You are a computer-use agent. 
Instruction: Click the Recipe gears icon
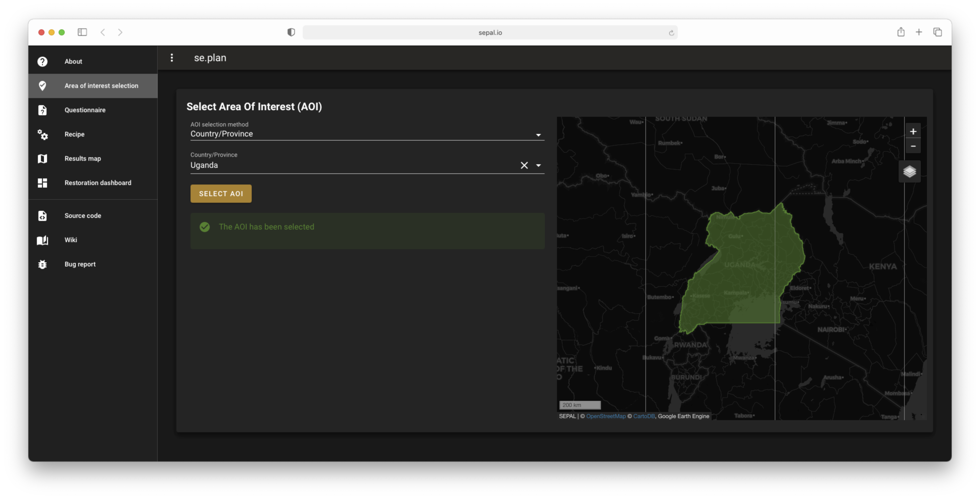42,134
